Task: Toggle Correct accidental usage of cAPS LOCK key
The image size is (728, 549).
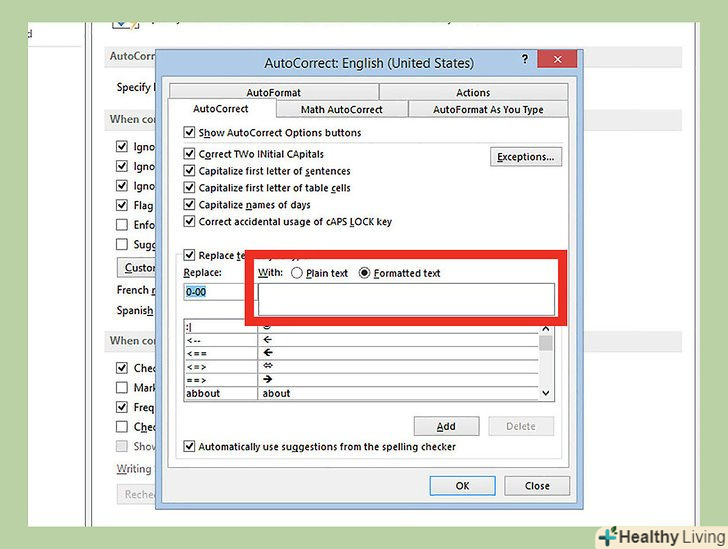Action: tap(189, 221)
